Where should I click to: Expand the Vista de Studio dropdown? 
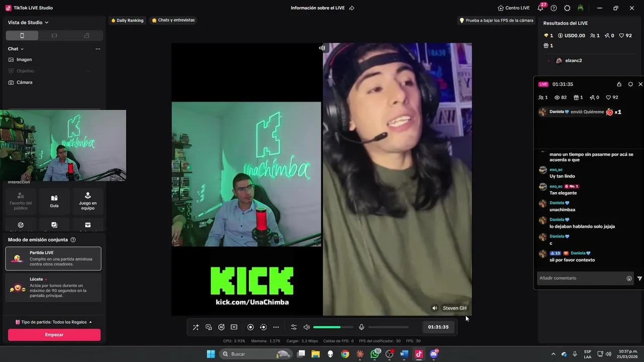click(x=28, y=23)
